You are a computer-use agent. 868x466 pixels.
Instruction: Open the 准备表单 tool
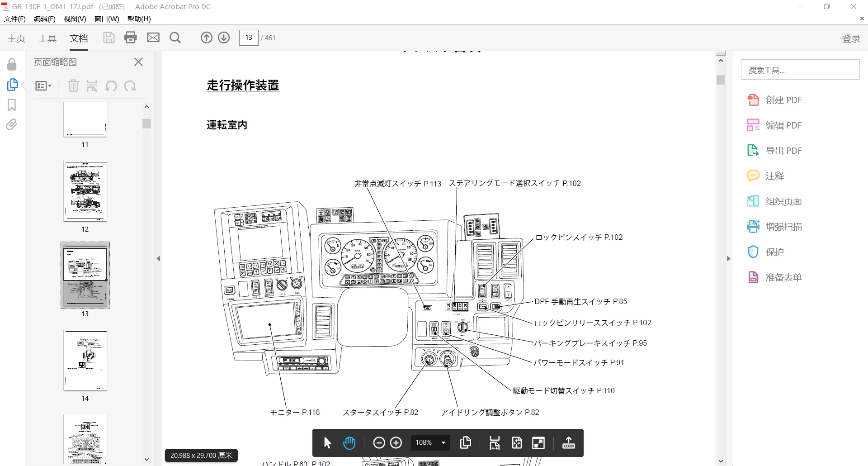click(x=774, y=277)
